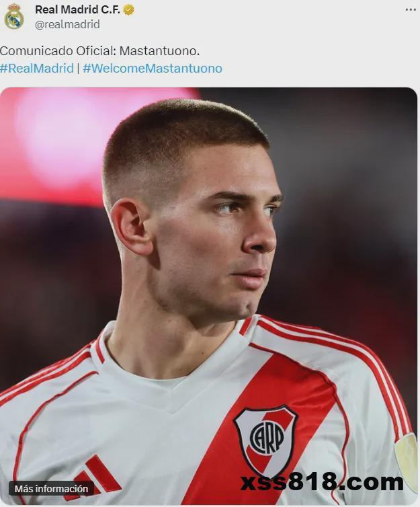Open the Real Madrid C.F. profile name

pyautogui.click(x=77, y=9)
